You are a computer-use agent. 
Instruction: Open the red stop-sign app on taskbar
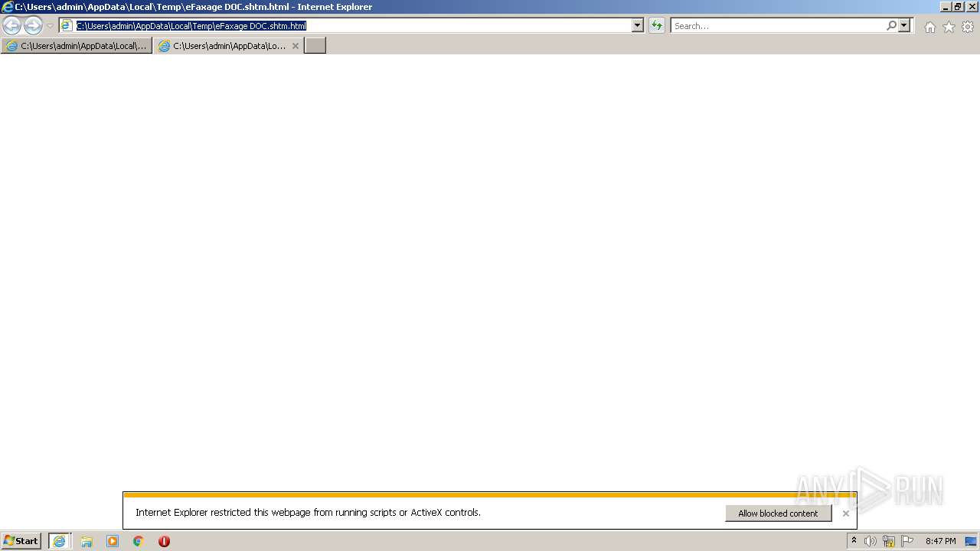[164, 541]
